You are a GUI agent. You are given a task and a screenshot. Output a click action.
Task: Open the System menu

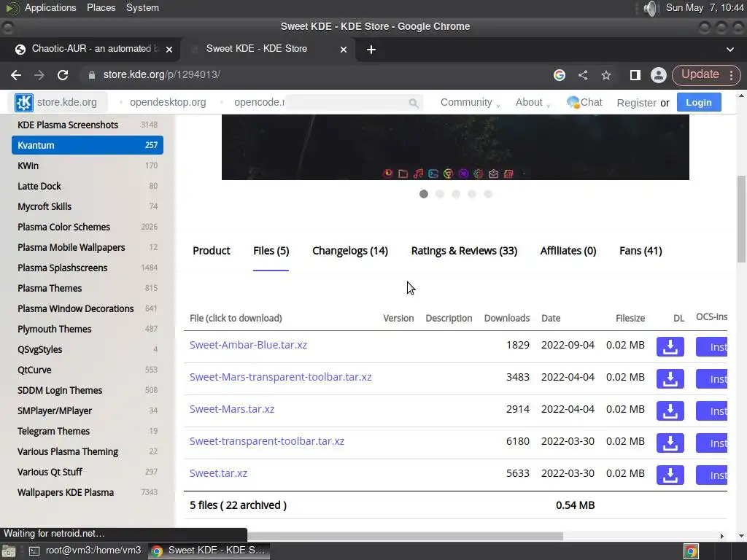point(142,8)
